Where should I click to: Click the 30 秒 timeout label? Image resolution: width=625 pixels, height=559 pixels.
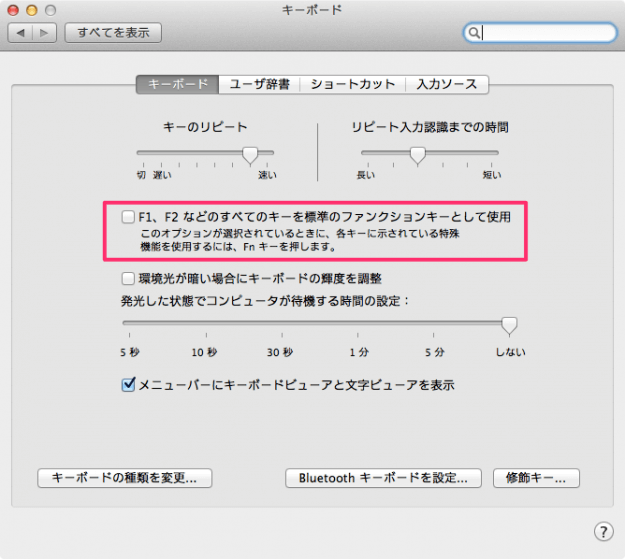(x=280, y=352)
